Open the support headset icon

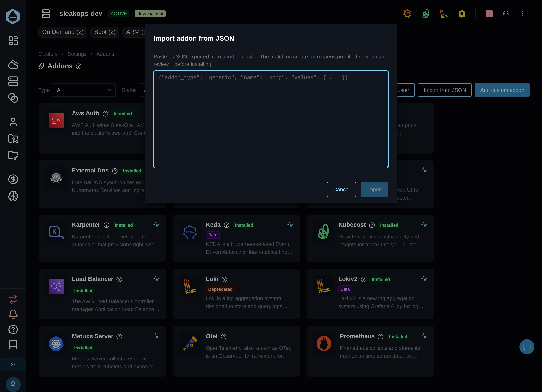[506, 14]
